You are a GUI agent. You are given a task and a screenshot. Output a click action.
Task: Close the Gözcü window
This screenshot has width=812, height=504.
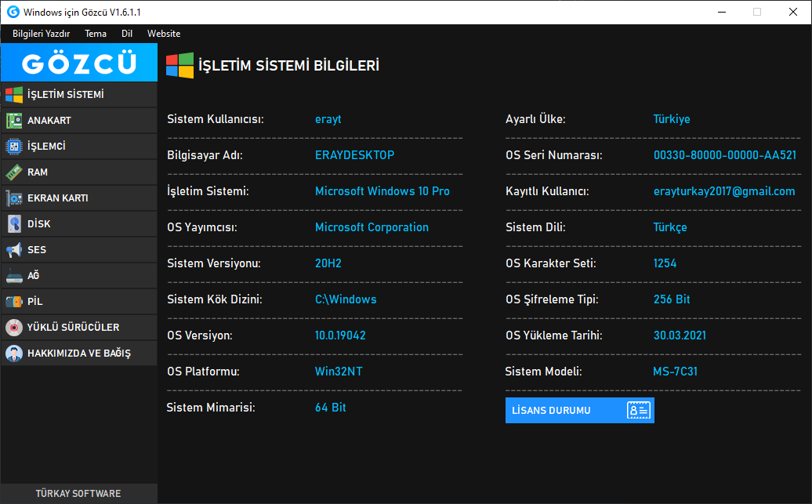pyautogui.click(x=793, y=12)
